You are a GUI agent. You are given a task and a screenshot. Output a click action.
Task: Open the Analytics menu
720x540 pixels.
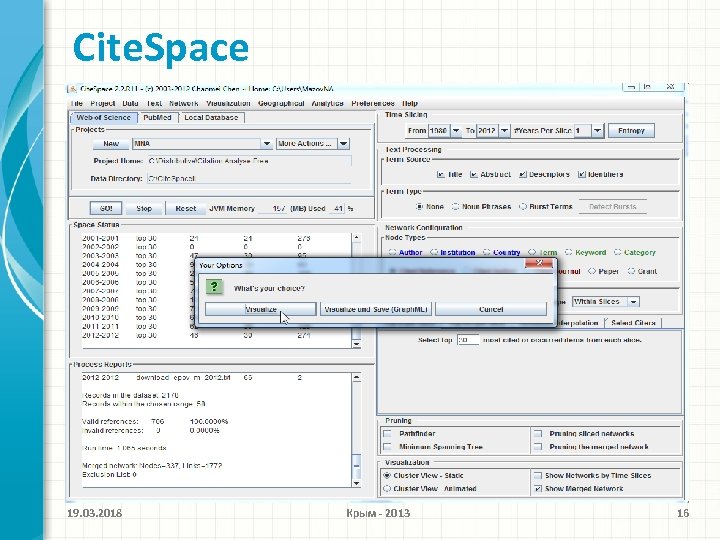pos(327,103)
